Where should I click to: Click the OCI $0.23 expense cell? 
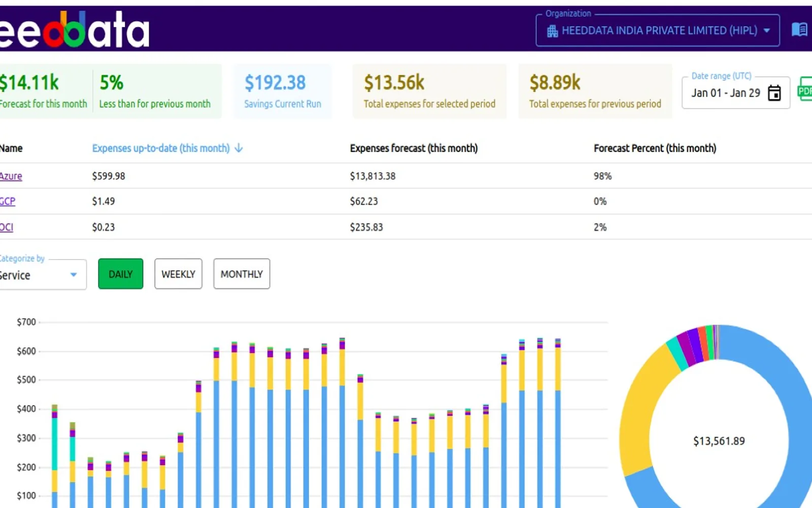[x=104, y=227]
